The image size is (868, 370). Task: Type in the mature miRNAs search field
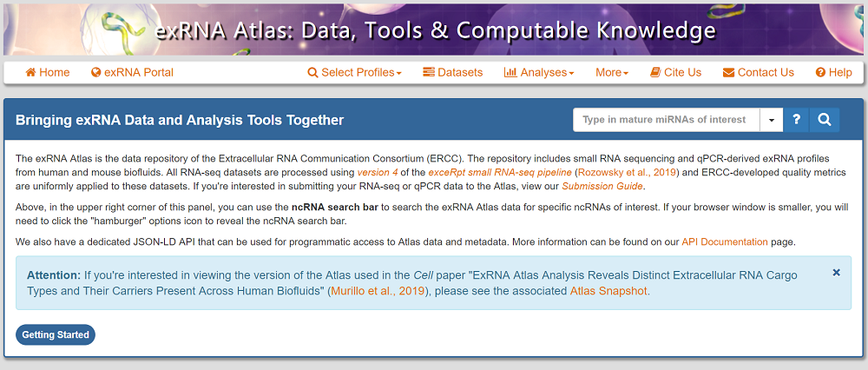pyautogui.click(x=665, y=120)
